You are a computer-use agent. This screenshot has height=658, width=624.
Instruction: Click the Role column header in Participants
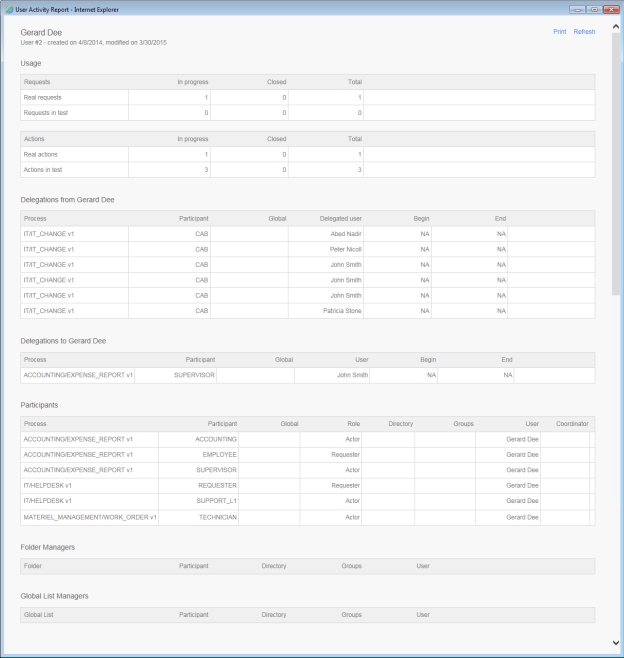(353, 424)
